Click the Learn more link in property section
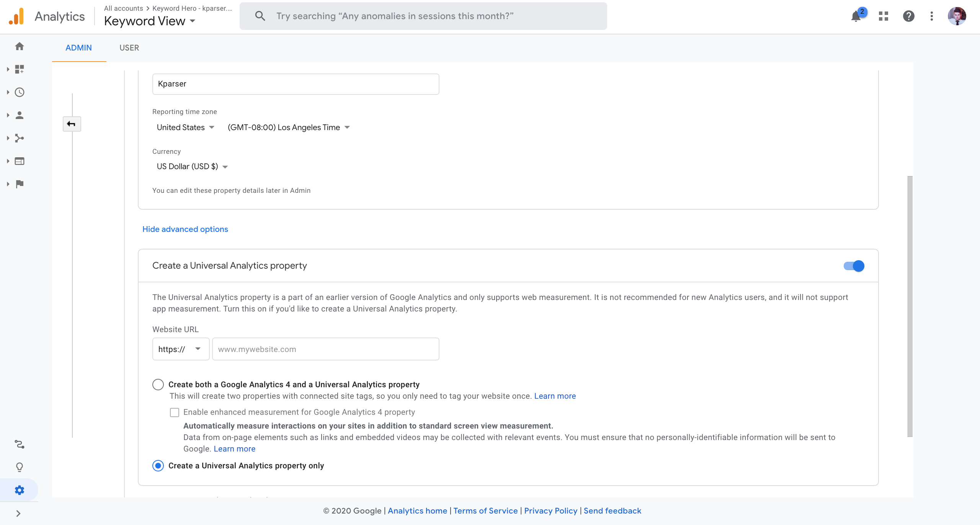The image size is (980, 525). (x=555, y=396)
